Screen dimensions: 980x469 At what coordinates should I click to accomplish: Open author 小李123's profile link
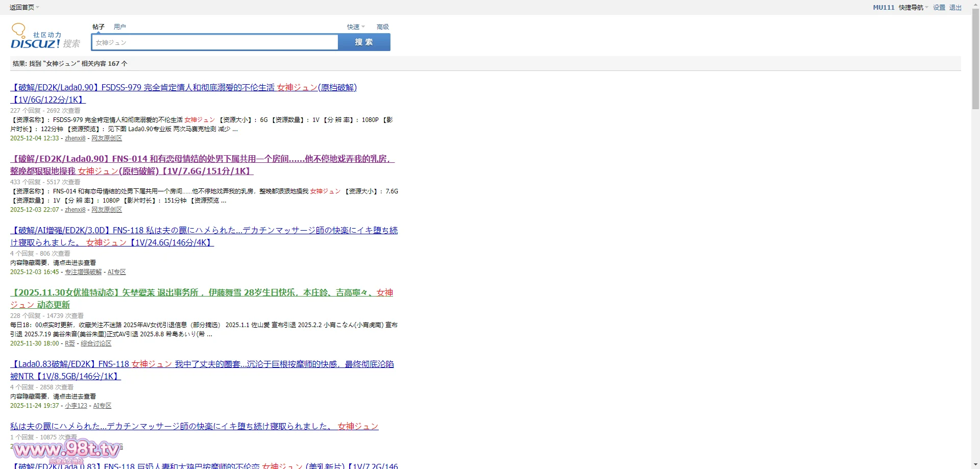point(76,406)
